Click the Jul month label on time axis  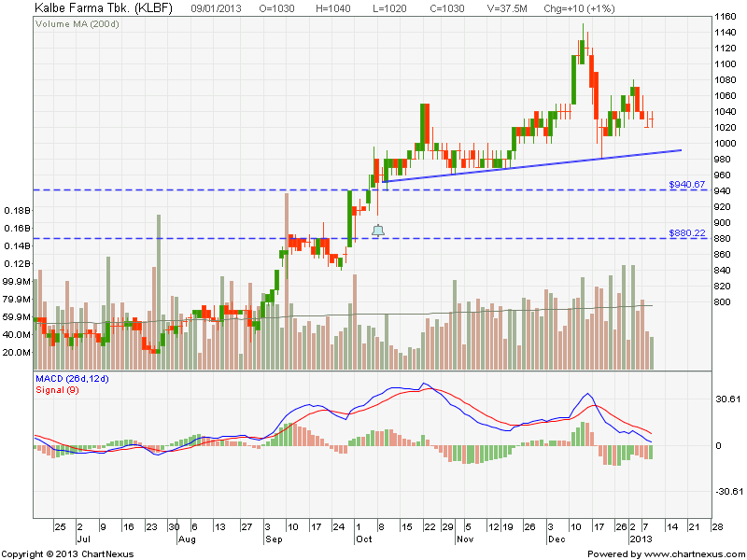pos(83,539)
